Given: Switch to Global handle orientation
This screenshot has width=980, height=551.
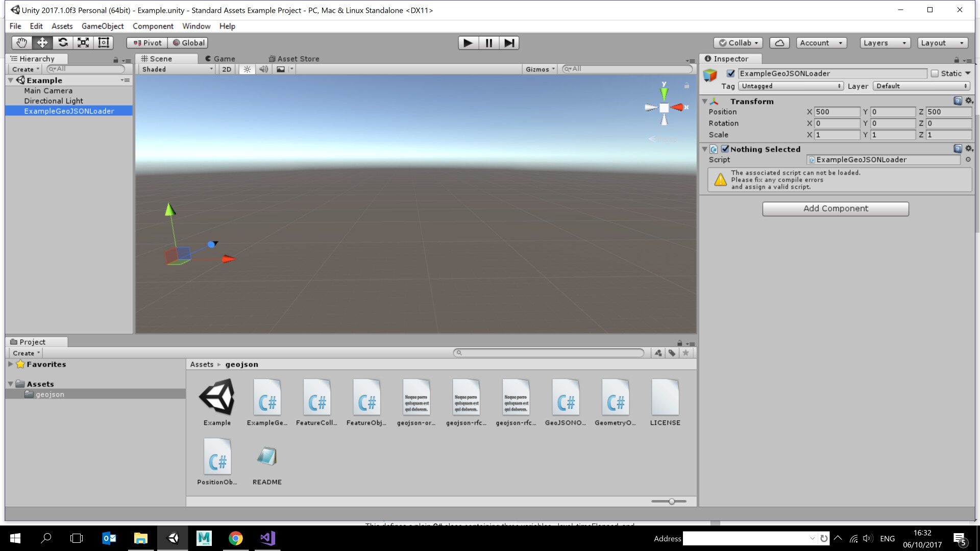Looking at the screenshot, I should tap(188, 43).
